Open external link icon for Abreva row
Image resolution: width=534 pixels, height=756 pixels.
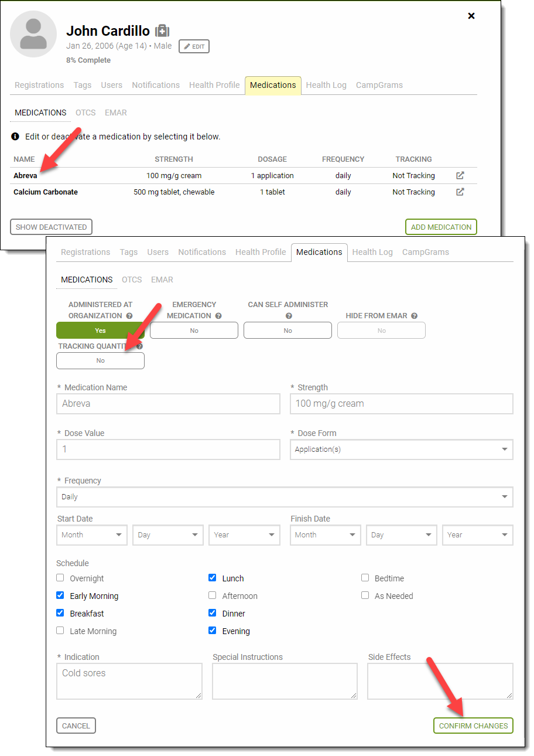tap(460, 175)
